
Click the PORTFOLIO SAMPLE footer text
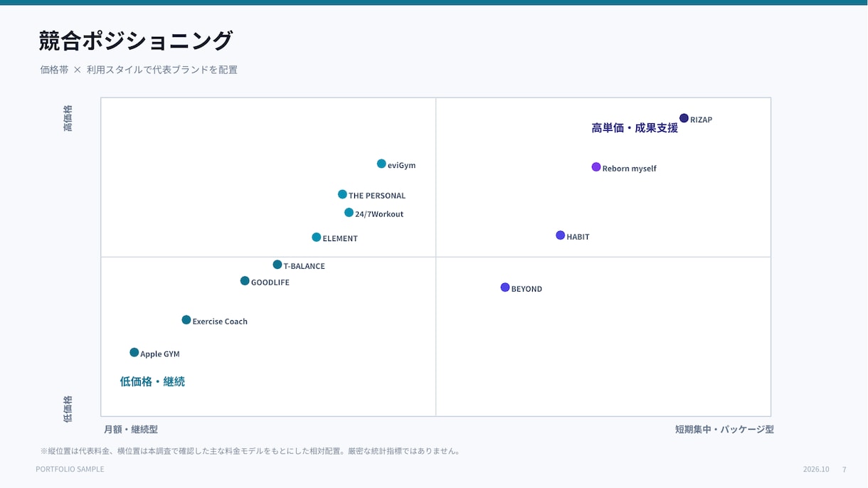pyautogui.click(x=70, y=469)
